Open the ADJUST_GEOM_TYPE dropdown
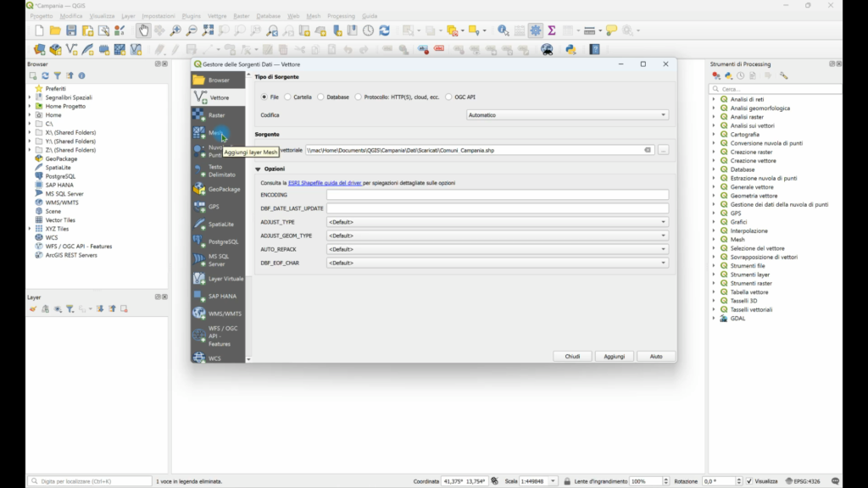 coord(497,236)
